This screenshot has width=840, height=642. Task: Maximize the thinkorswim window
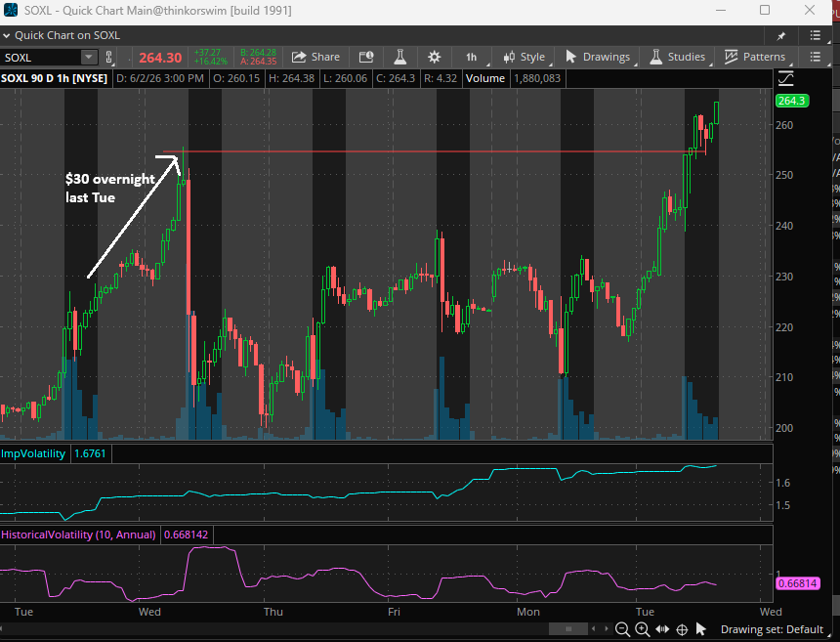[765, 10]
